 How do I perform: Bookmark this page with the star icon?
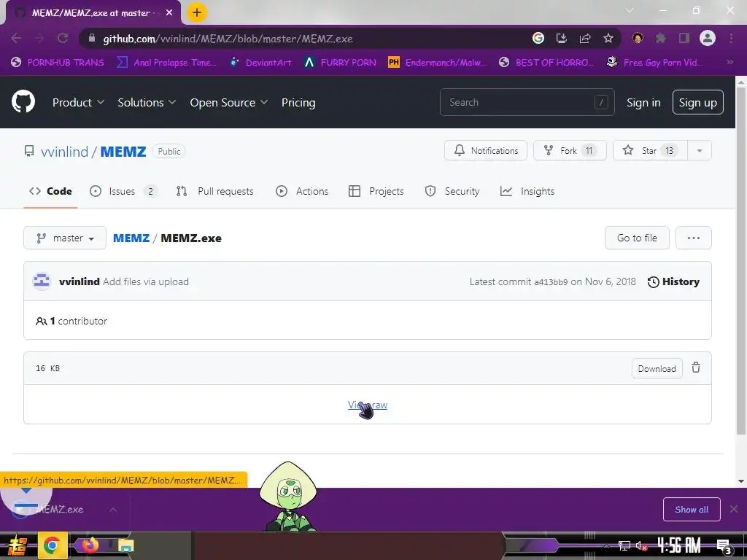coord(608,38)
